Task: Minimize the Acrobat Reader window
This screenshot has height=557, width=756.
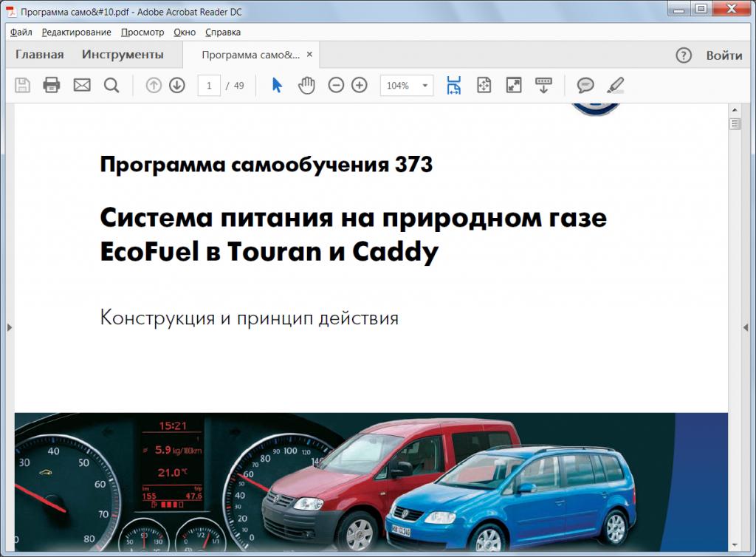Action: tap(679, 8)
